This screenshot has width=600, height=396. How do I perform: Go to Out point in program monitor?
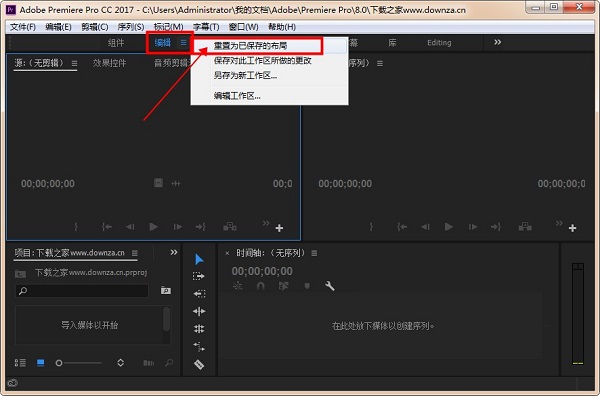click(x=496, y=227)
